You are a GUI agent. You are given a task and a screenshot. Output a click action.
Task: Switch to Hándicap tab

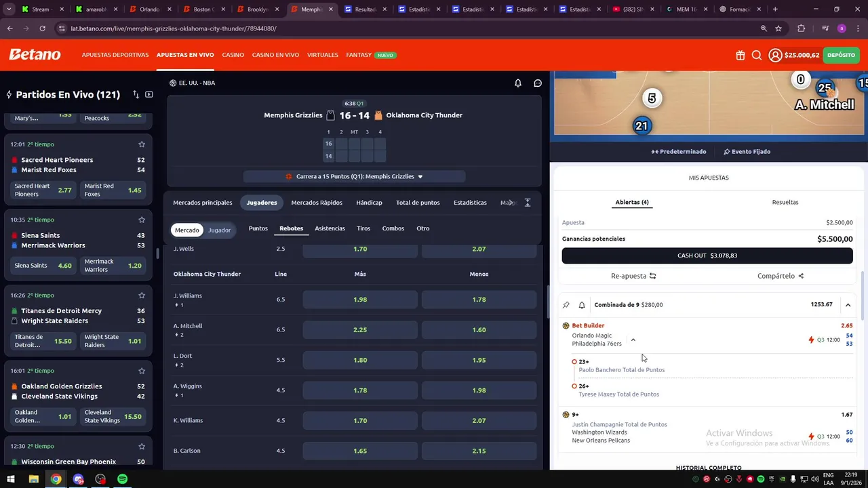[369, 203]
